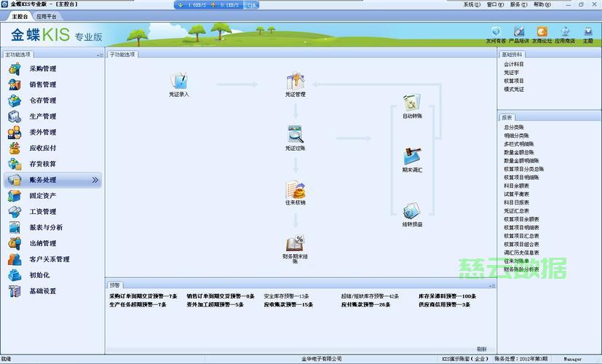Open 期末调汇 gavel icon

coord(412,157)
